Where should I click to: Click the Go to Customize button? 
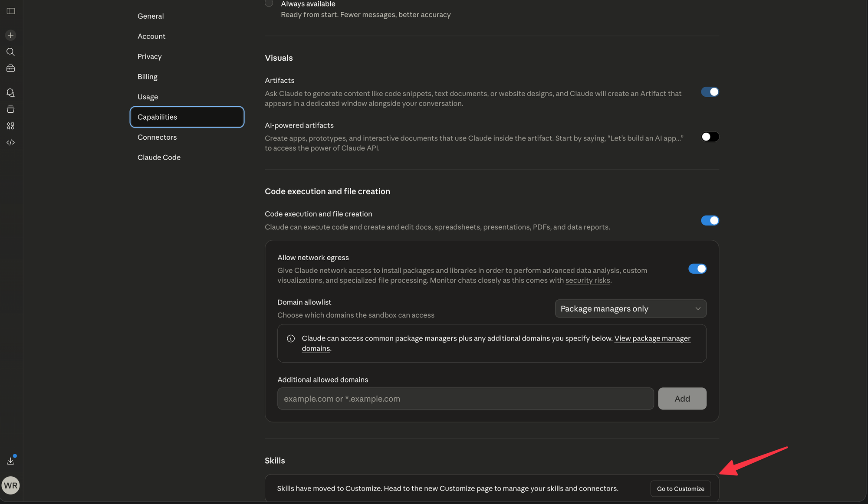(681, 489)
